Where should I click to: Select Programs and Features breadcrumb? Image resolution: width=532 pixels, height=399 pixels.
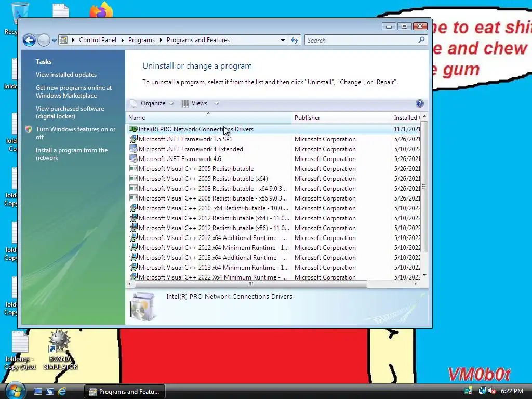pyautogui.click(x=198, y=40)
